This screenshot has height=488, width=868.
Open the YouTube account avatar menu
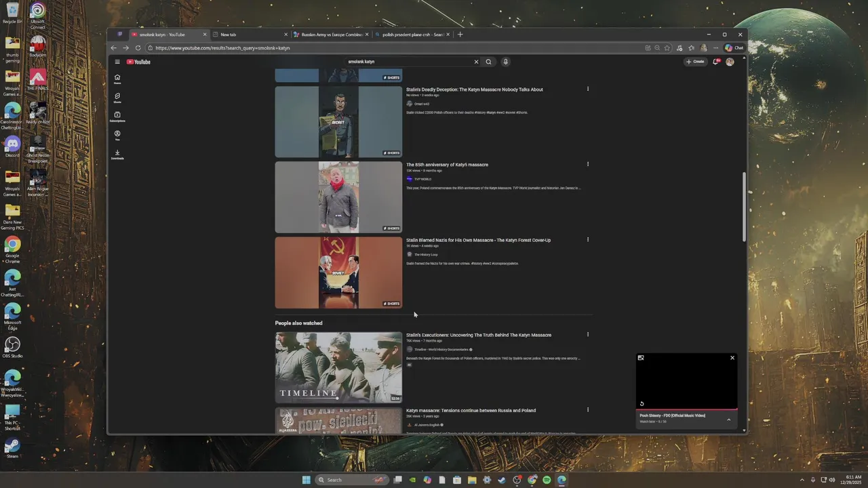click(x=730, y=62)
